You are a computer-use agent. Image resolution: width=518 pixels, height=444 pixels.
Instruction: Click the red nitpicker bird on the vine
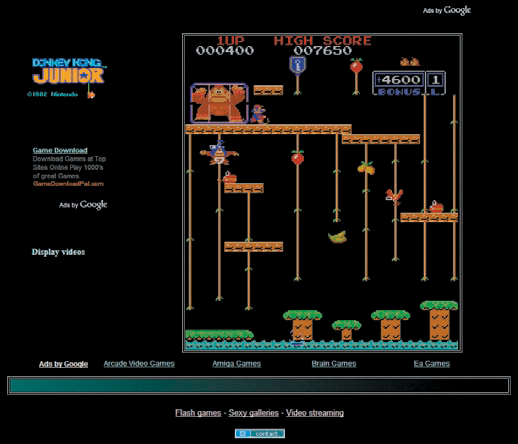click(394, 196)
